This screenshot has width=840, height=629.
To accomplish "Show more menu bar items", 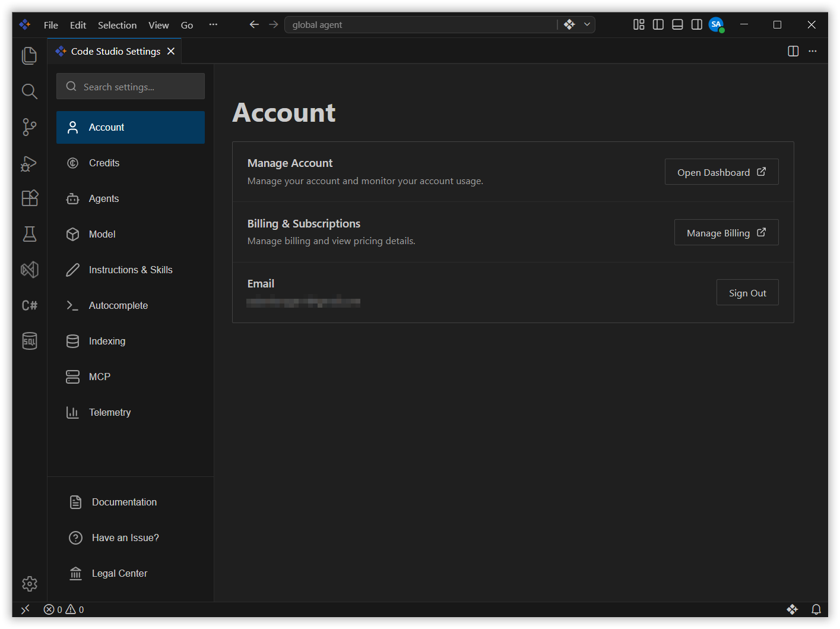I will pos(213,24).
